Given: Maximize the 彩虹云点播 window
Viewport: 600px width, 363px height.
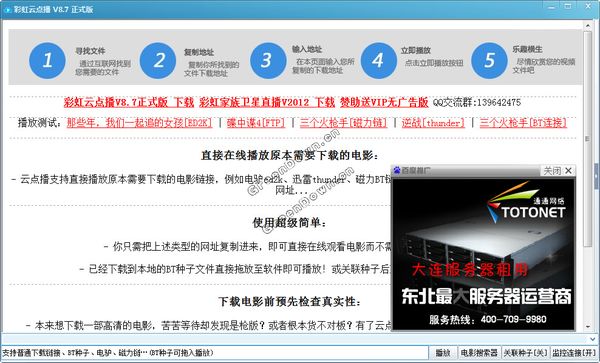Looking at the screenshot, I should 568,7.
